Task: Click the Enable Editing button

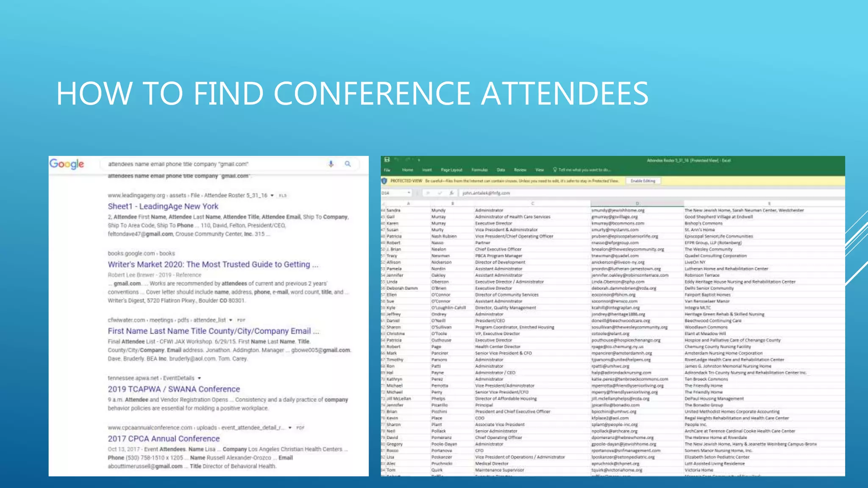Action: (643, 181)
